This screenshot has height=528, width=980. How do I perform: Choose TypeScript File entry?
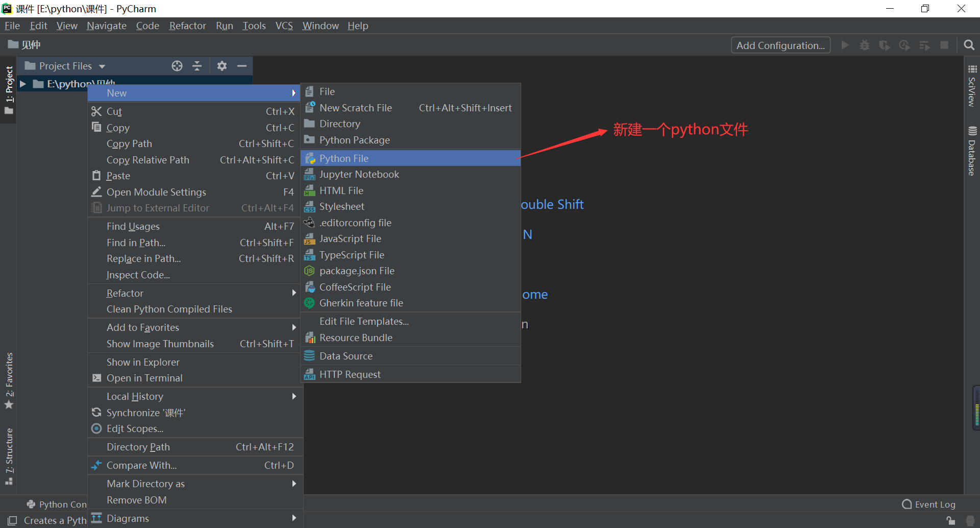click(411, 255)
